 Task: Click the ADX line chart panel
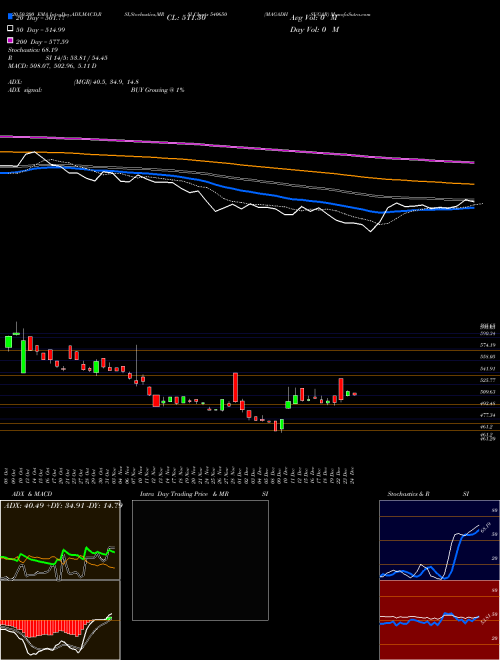pyautogui.click(x=60, y=540)
